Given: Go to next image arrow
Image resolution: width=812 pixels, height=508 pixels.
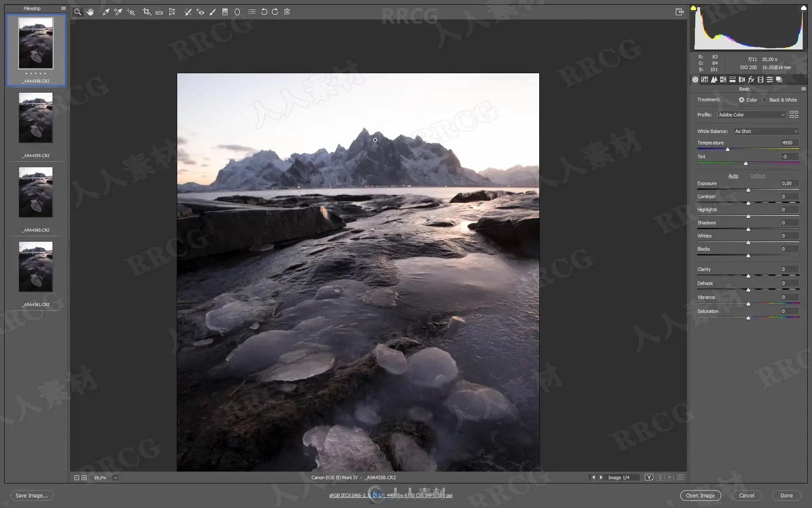Looking at the screenshot, I should 601,478.
